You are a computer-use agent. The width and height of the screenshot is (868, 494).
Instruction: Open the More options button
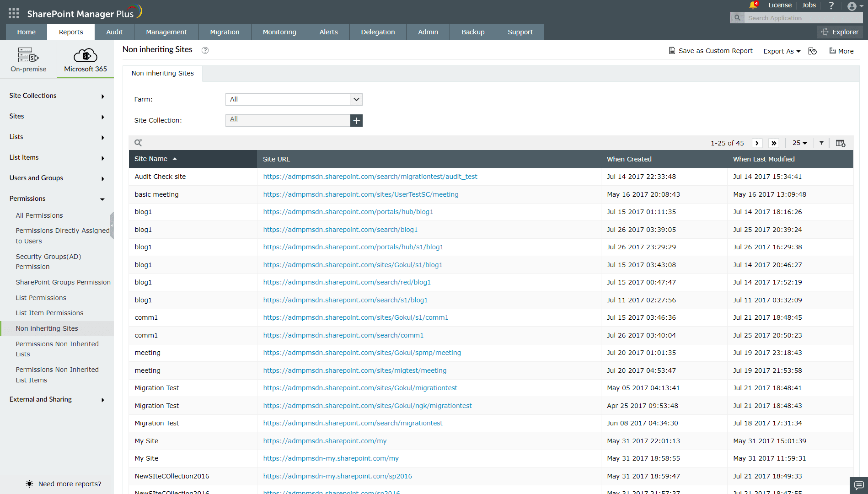pyautogui.click(x=841, y=51)
